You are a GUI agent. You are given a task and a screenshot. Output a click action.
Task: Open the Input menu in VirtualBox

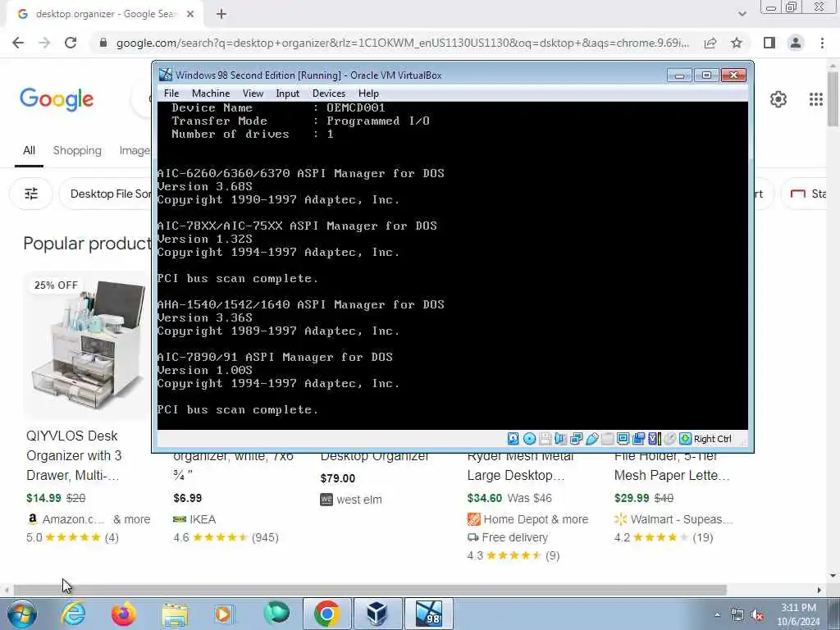click(288, 94)
